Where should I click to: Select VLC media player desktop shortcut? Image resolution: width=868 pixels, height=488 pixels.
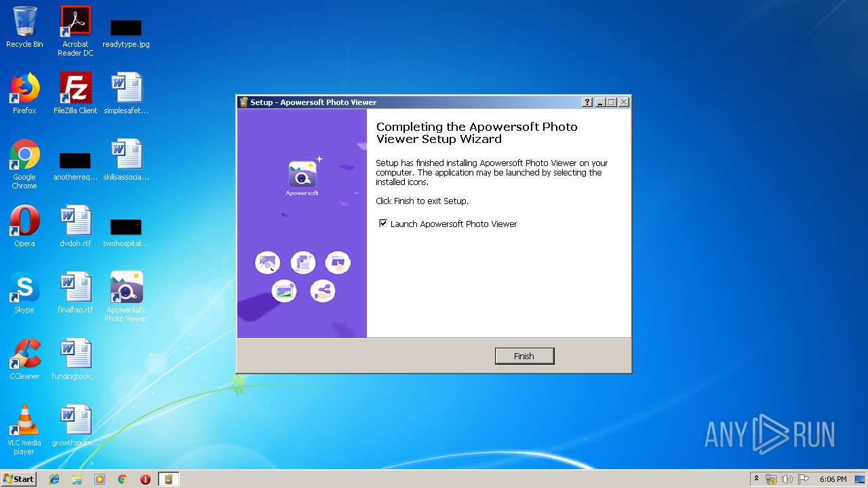(x=24, y=430)
